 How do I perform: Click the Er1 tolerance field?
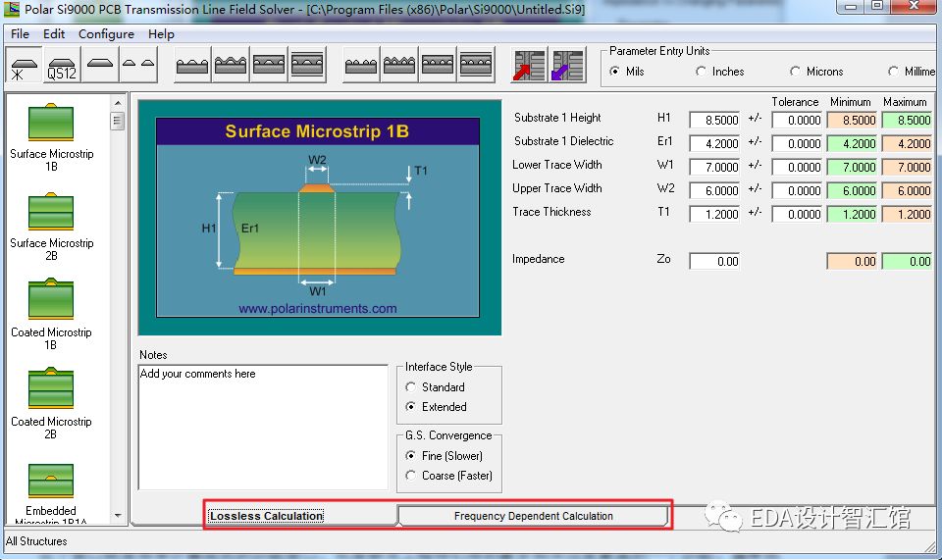pos(797,143)
